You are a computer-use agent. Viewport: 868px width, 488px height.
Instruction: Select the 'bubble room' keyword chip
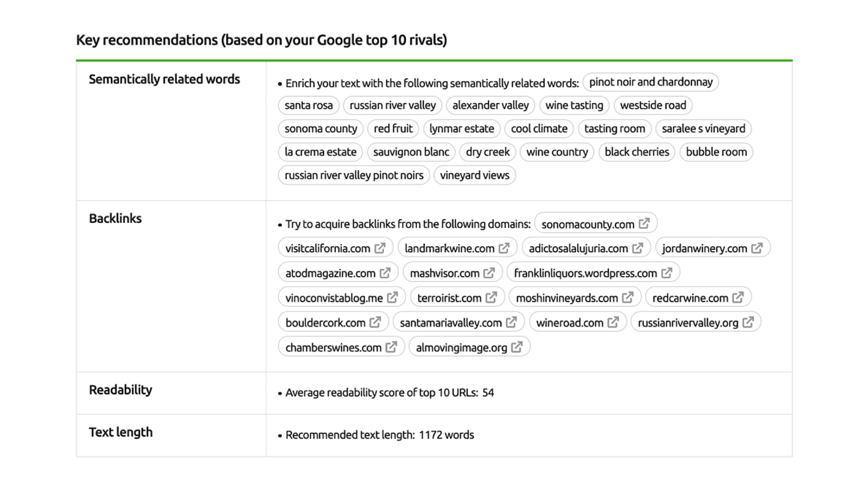[x=716, y=152]
